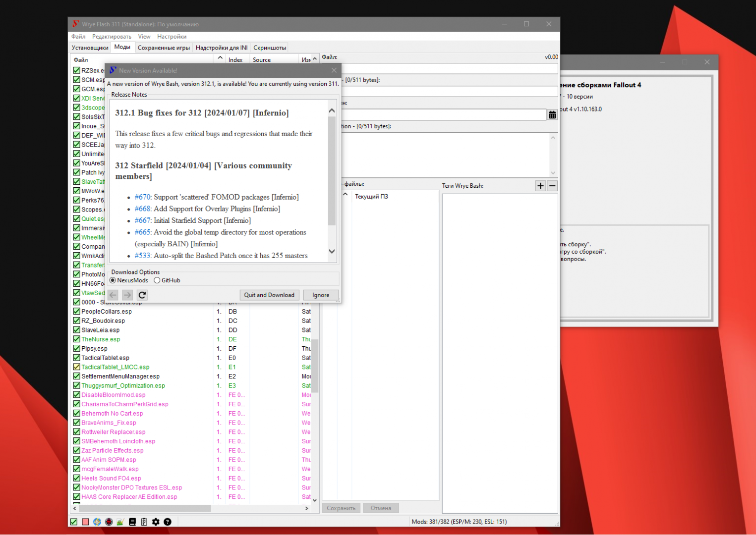Uncheck the PeopleCollars.esp plugin
The image size is (756, 535).
77,312
